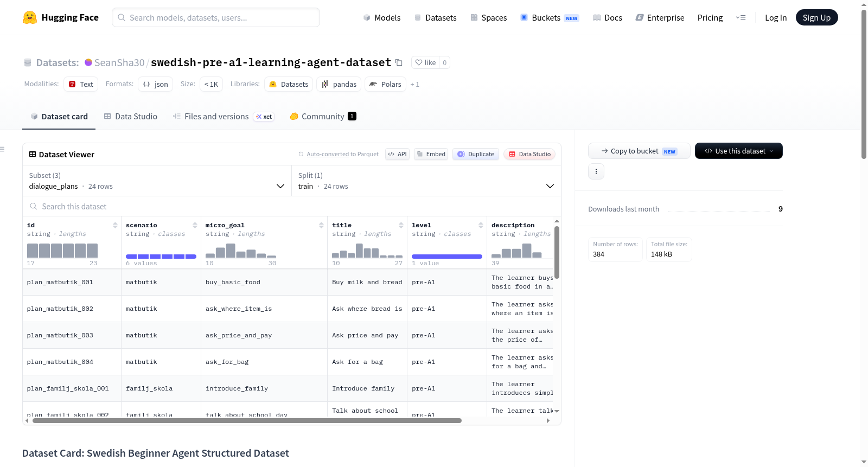Open the extra navigation menu icon

(x=741, y=17)
